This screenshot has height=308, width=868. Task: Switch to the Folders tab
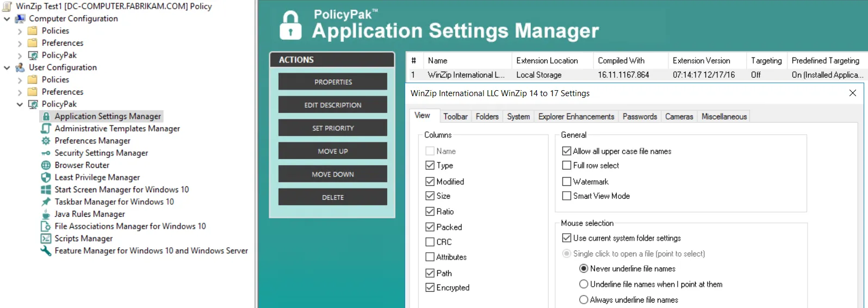tap(487, 116)
